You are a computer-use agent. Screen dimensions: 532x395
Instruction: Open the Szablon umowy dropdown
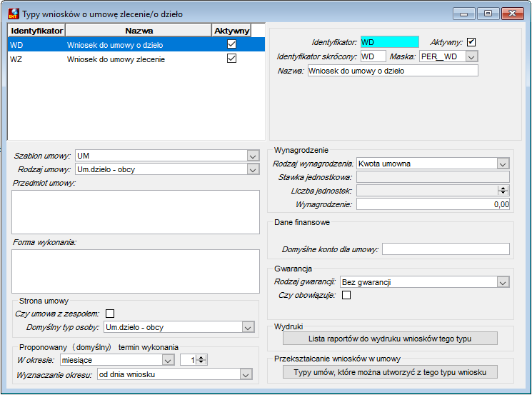coord(253,156)
